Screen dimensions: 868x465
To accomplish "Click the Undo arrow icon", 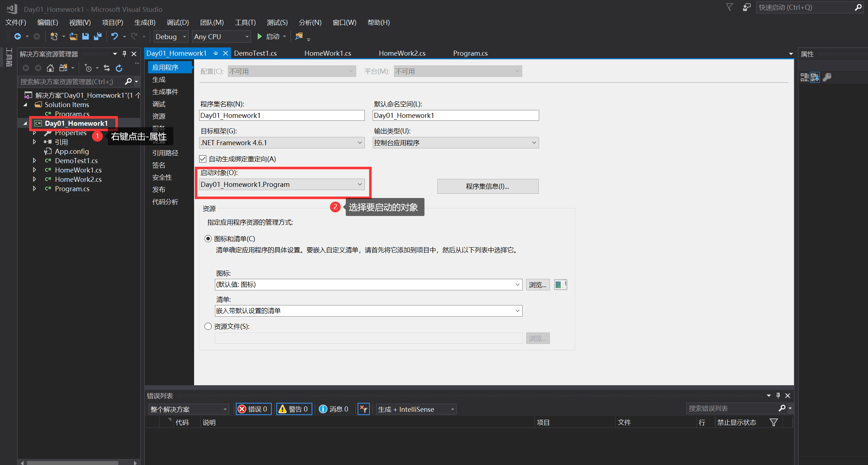I will pos(114,36).
